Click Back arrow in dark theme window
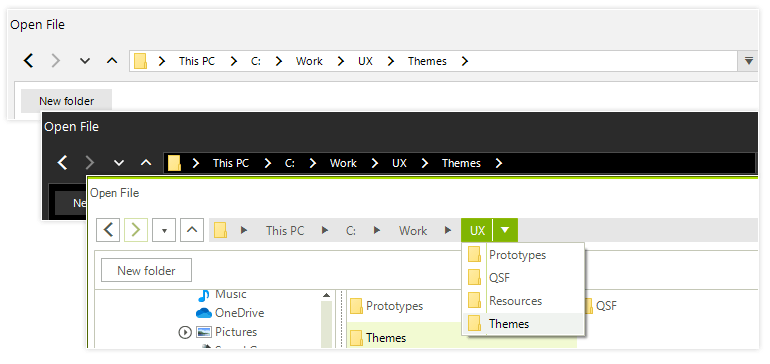This screenshot has height=364, width=770. click(62, 163)
